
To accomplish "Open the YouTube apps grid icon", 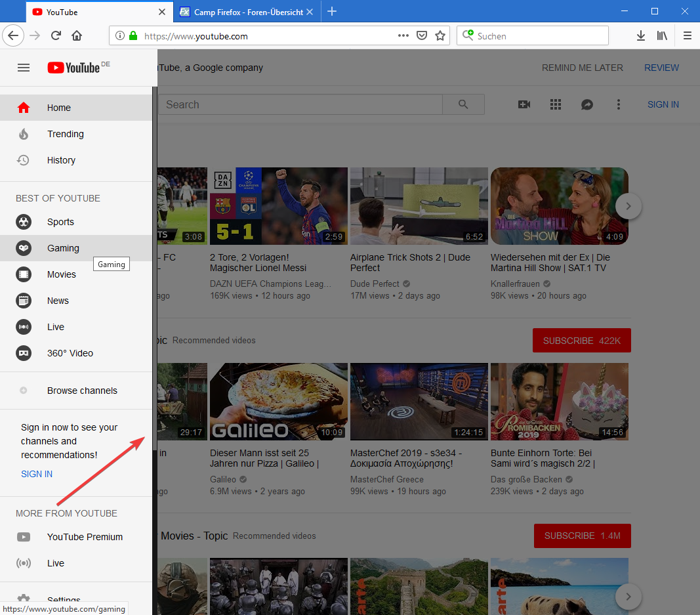I will [556, 104].
